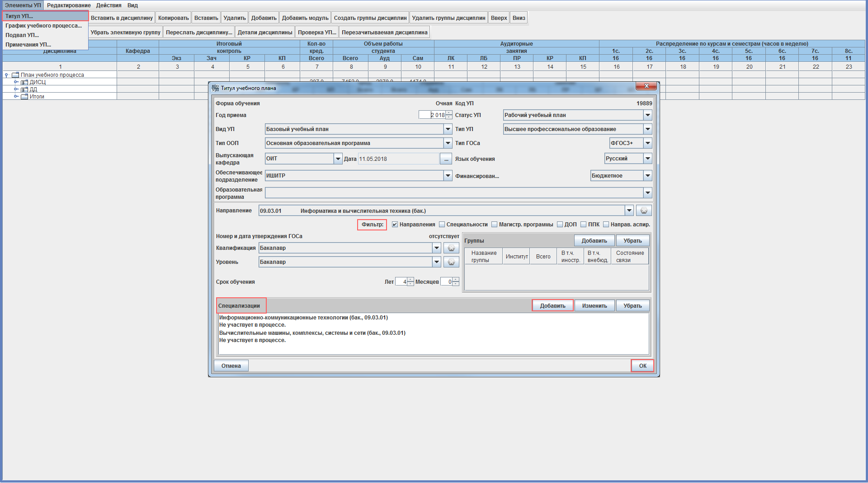Open the Язык обучения dropdown

coord(647,159)
